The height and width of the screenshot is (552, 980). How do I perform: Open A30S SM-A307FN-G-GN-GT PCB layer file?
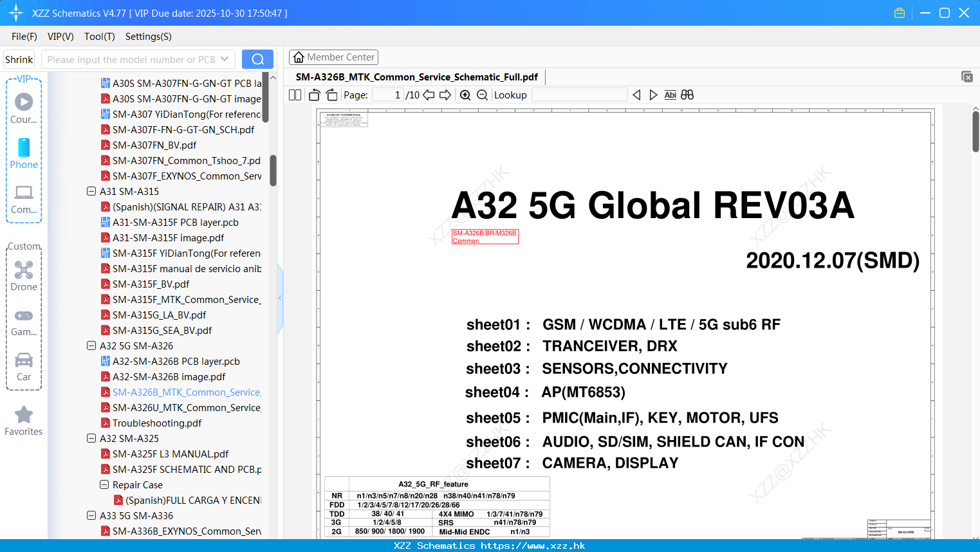click(x=181, y=83)
